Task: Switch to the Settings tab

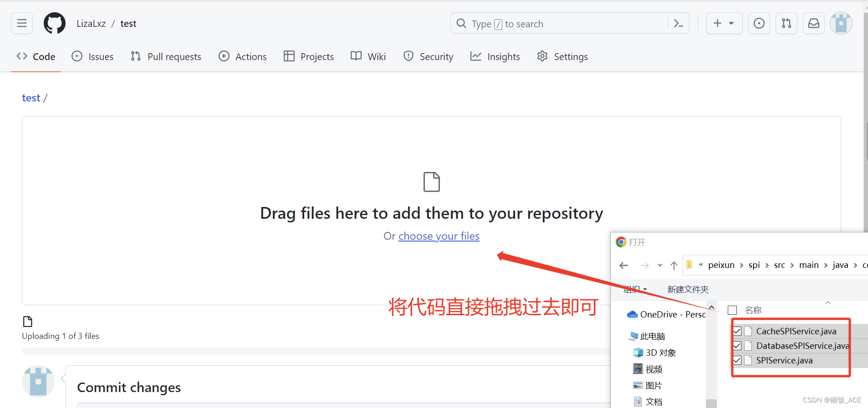Action: (x=562, y=56)
